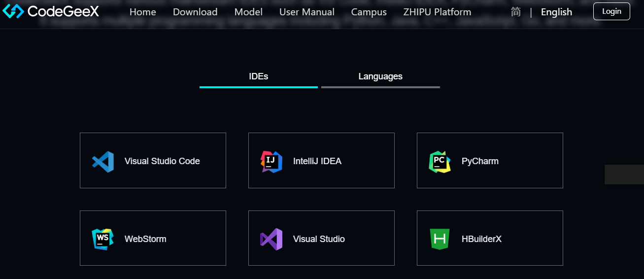Switch language to Simplified Chinese (简)
Screen dimensions: 644x279
tap(516, 12)
